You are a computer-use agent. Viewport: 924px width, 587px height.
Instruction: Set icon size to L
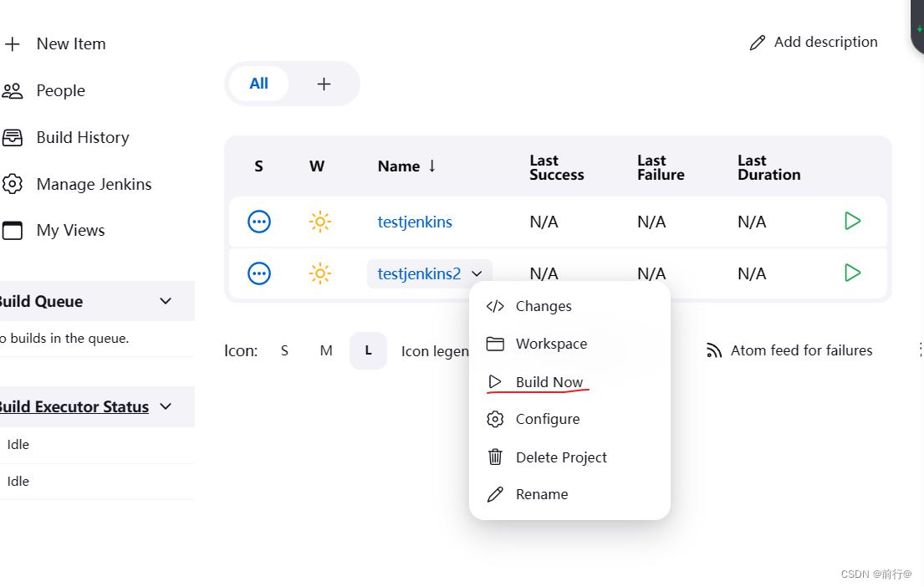[x=368, y=350]
